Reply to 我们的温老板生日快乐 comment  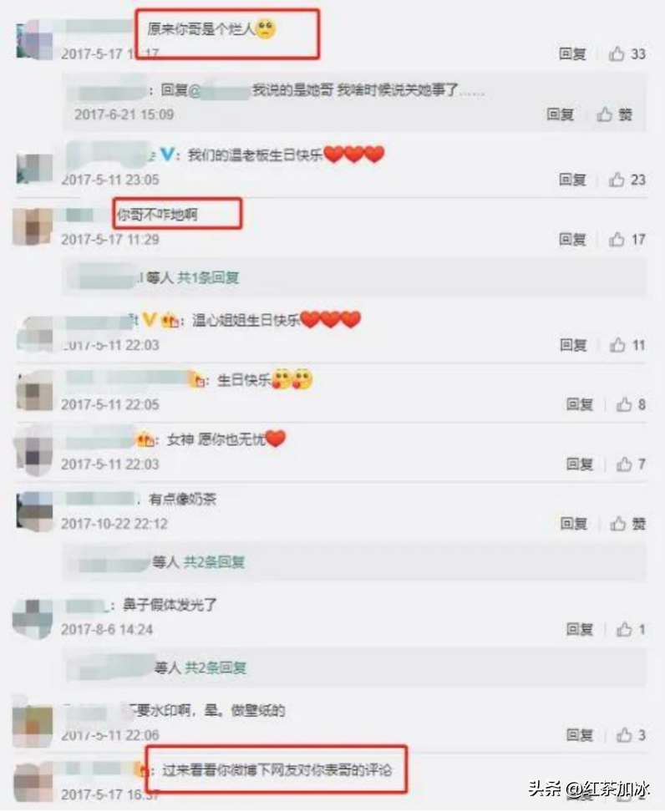572,179
